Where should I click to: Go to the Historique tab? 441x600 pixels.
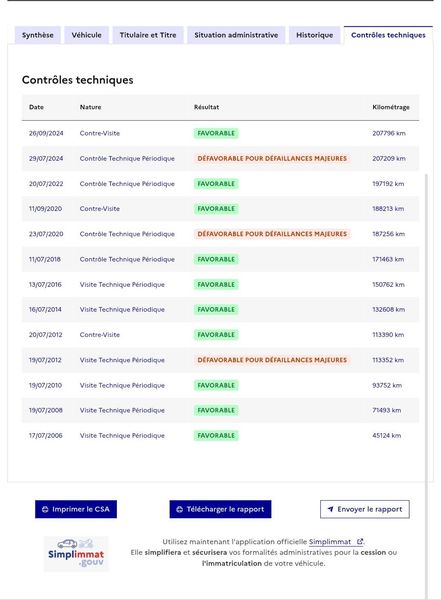[315, 35]
